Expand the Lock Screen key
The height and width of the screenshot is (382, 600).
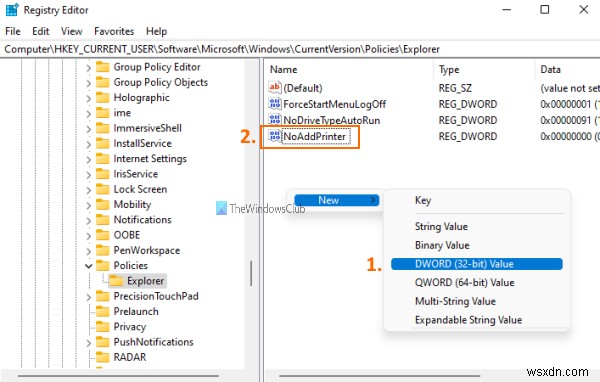pos(88,191)
